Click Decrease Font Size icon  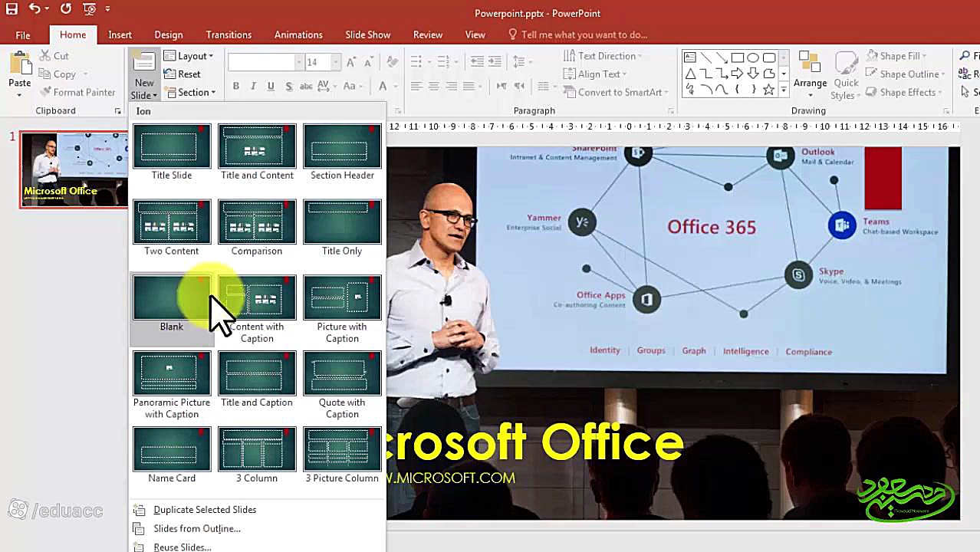[x=367, y=62]
